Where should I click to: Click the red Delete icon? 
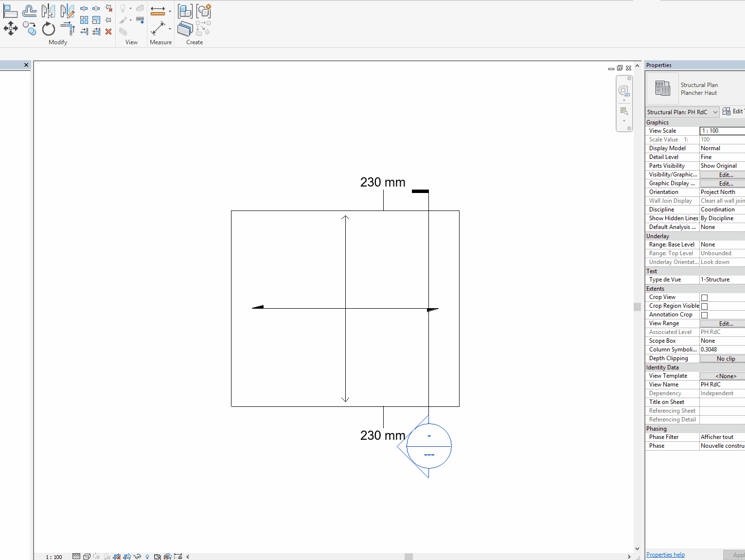click(108, 32)
